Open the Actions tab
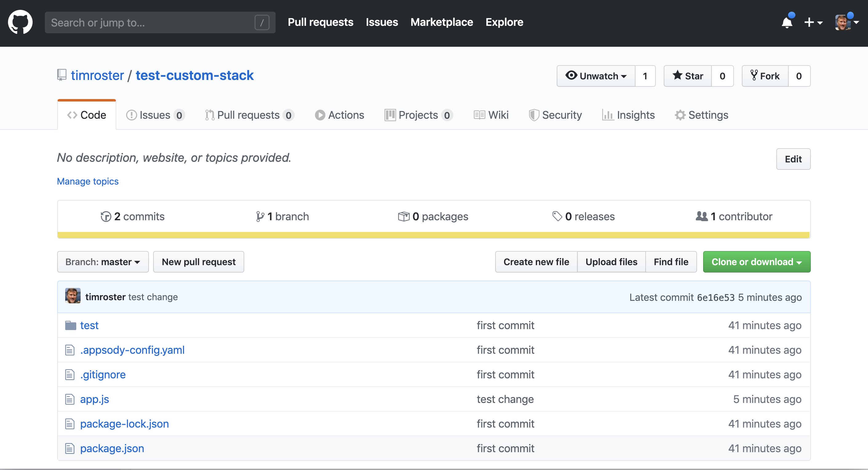868x470 pixels. pyautogui.click(x=340, y=115)
